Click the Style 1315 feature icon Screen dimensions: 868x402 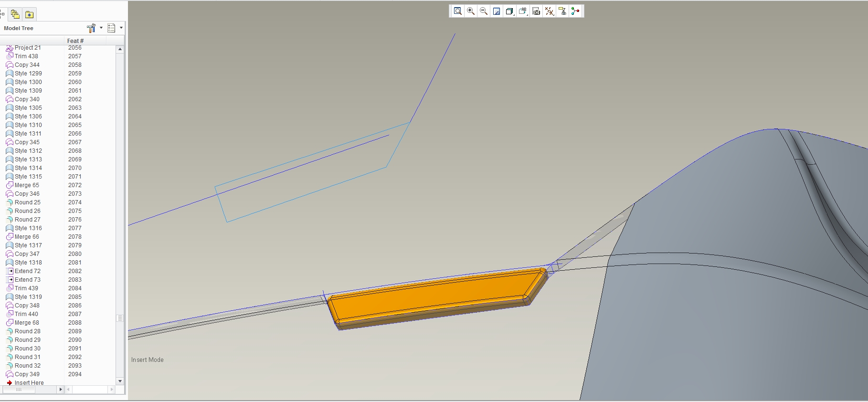click(9, 177)
